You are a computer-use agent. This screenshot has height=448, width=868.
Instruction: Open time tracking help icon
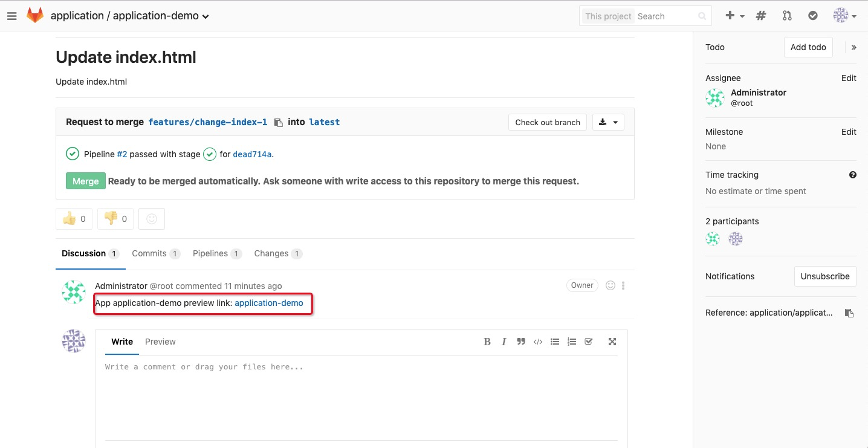click(853, 175)
